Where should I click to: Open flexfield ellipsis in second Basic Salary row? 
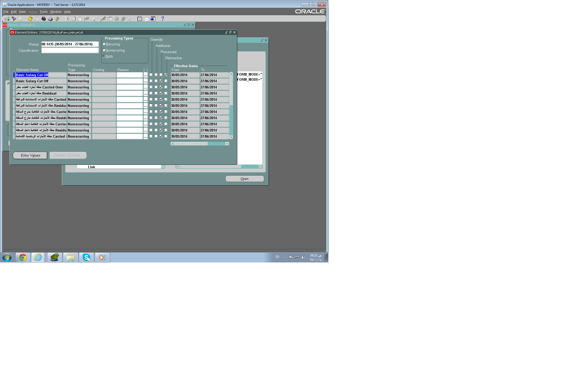click(146, 81)
